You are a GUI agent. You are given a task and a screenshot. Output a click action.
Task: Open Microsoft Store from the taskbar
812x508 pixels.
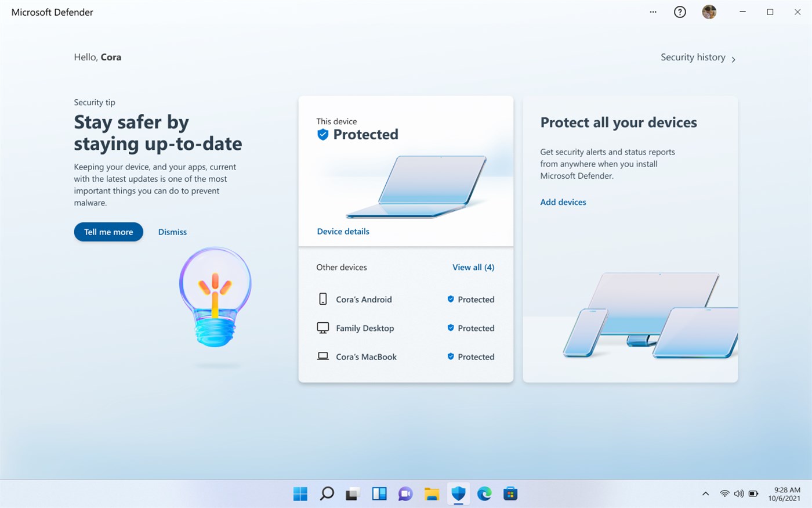point(510,493)
